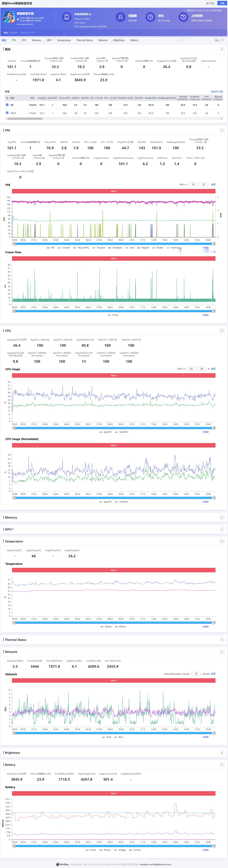Collapse the 概览 section
This screenshot has height=868, width=228.
click(x=222, y=49)
